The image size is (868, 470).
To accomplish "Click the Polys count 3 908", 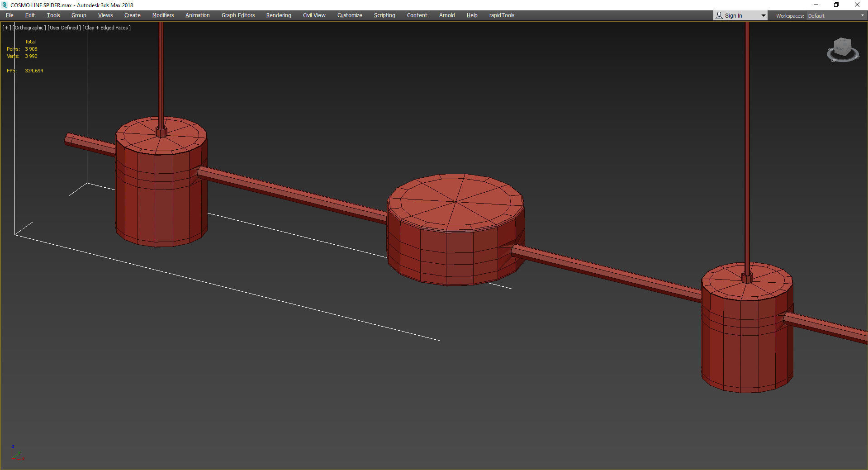I will 31,49.
